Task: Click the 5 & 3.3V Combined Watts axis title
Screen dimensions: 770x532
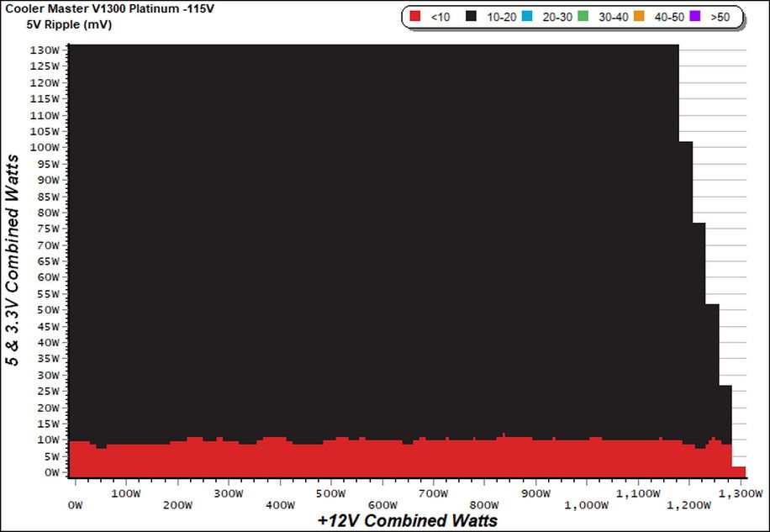Action: pyautogui.click(x=13, y=260)
